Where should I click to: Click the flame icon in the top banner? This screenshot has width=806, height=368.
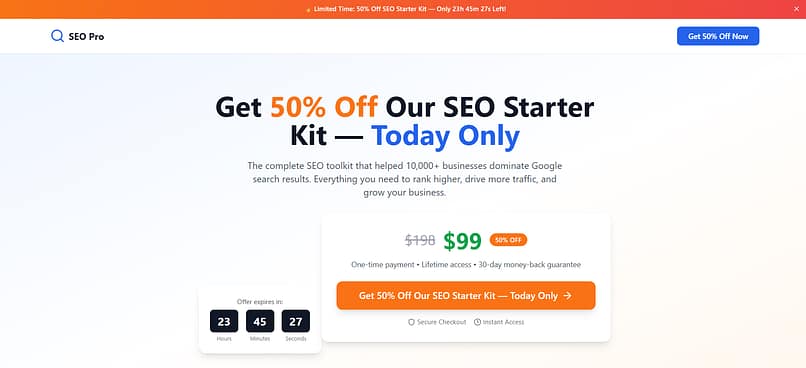[x=308, y=10]
